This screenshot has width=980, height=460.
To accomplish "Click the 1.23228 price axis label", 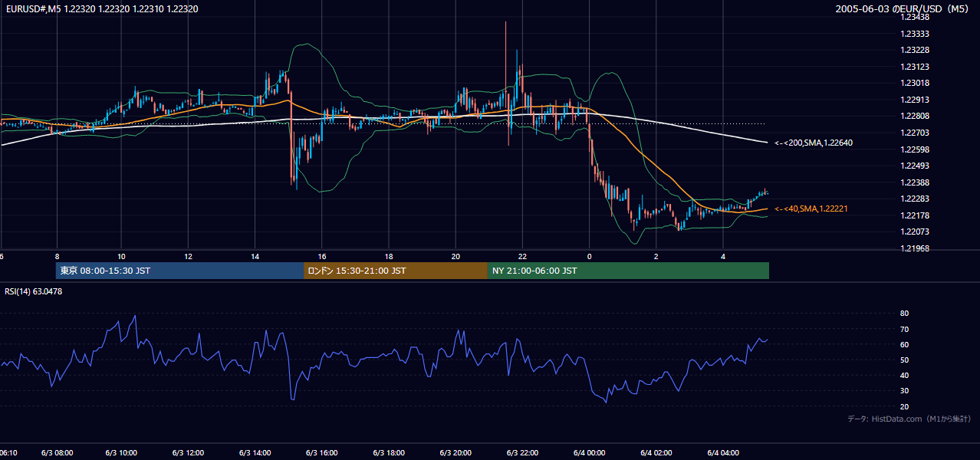I will (x=916, y=51).
